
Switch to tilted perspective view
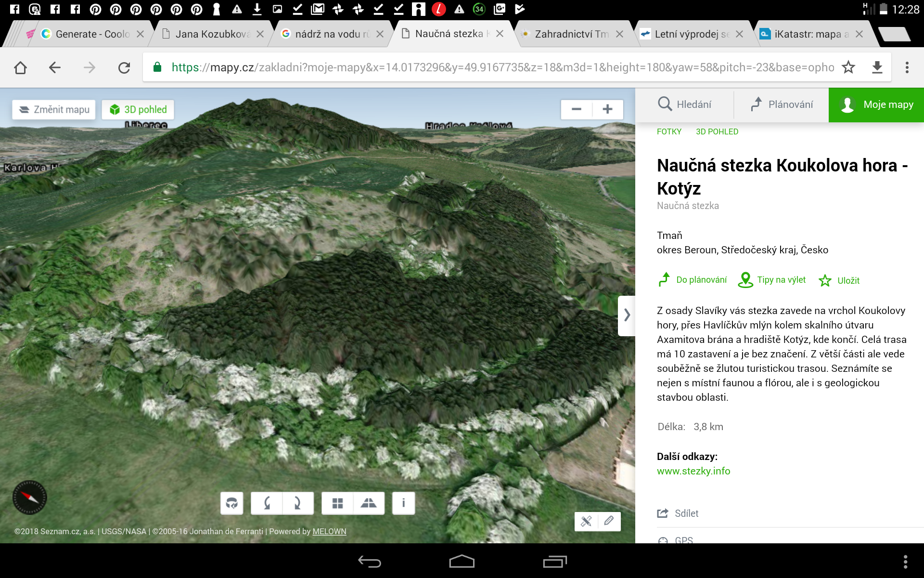tap(369, 503)
